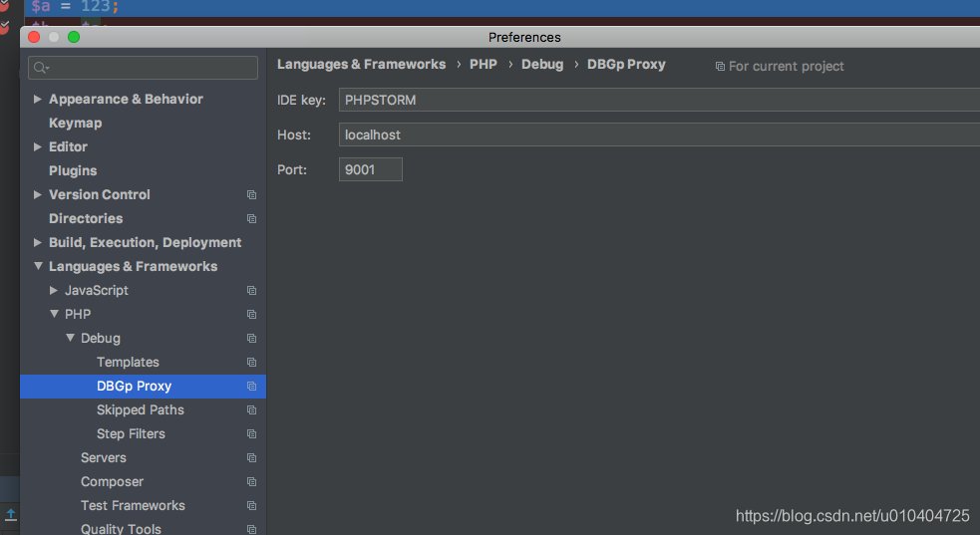Select the DBGp Proxy tree item

[144, 387]
